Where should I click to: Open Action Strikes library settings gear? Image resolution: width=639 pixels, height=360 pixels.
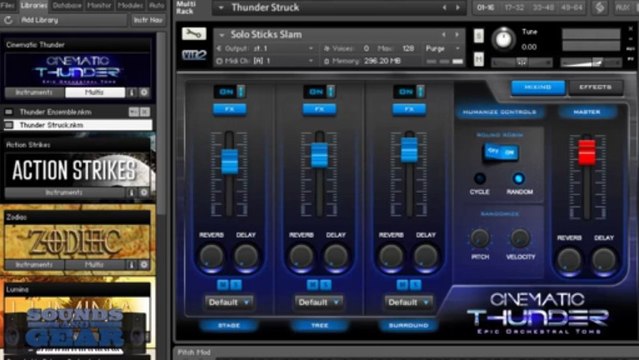coord(144,192)
